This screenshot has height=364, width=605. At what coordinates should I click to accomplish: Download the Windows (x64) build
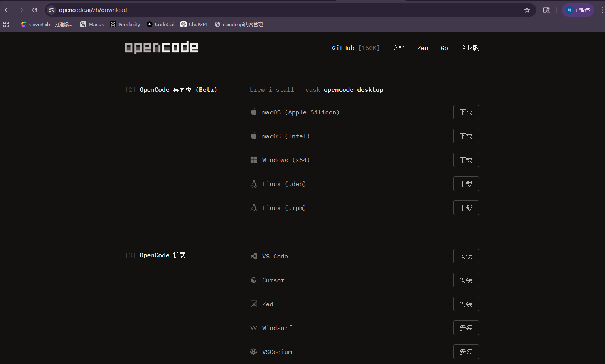point(466,160)
